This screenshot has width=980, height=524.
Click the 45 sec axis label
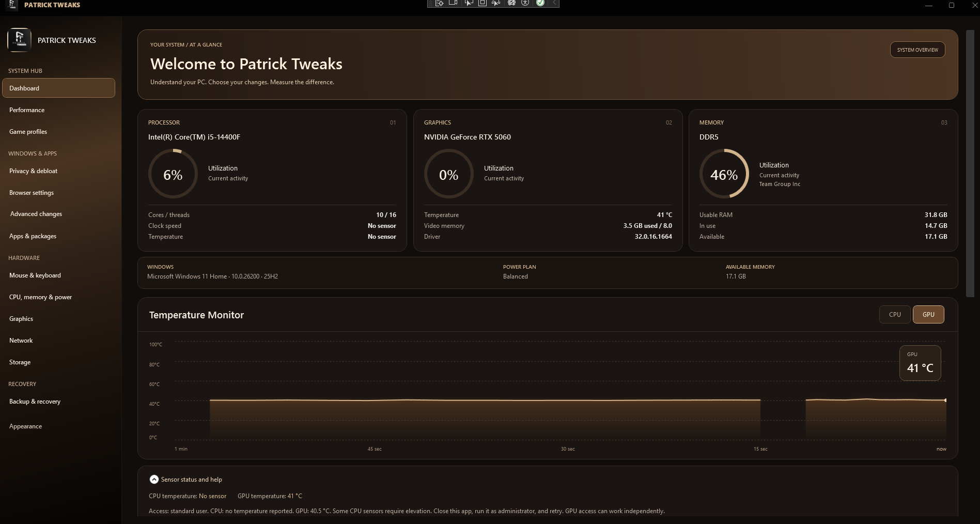tap(375, 449)
